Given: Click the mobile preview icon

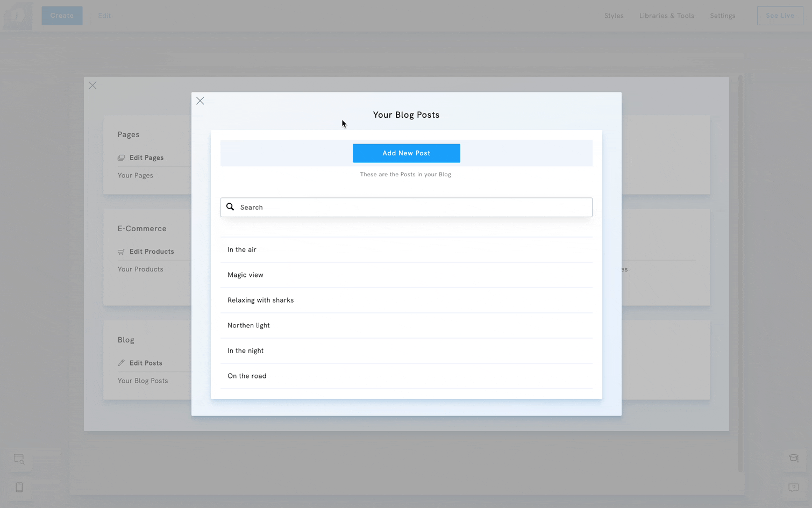Looking at the screenshot, I should (19, 488).
